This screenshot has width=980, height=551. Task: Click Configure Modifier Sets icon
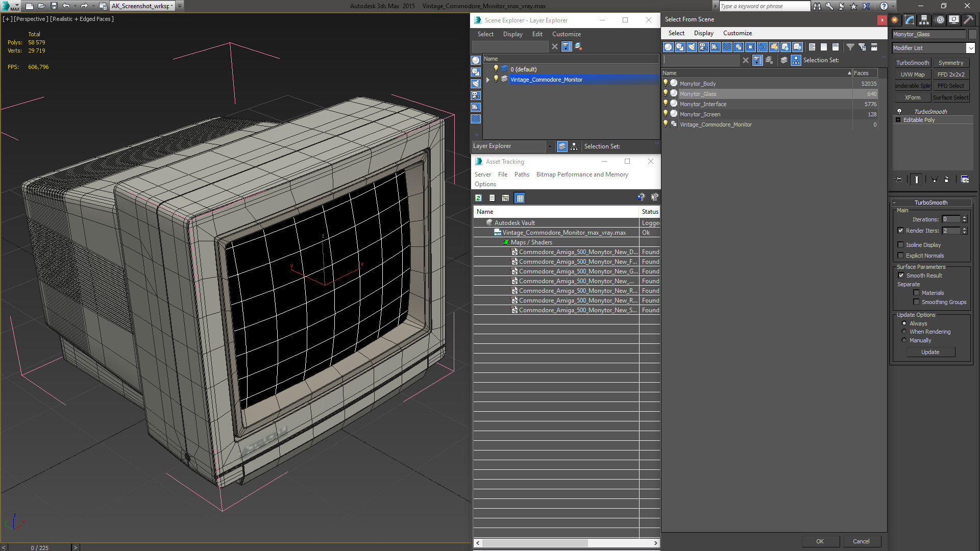[965, 180]
